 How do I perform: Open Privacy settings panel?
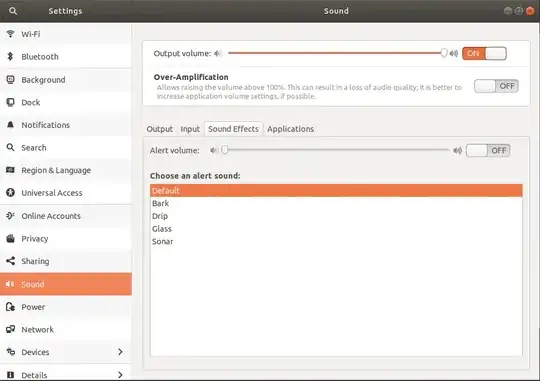pyautogui.click(x=66, y=238)
